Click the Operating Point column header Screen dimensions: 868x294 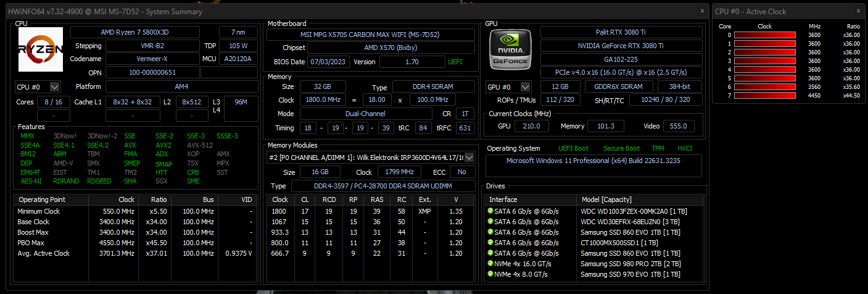pos(51,199)
